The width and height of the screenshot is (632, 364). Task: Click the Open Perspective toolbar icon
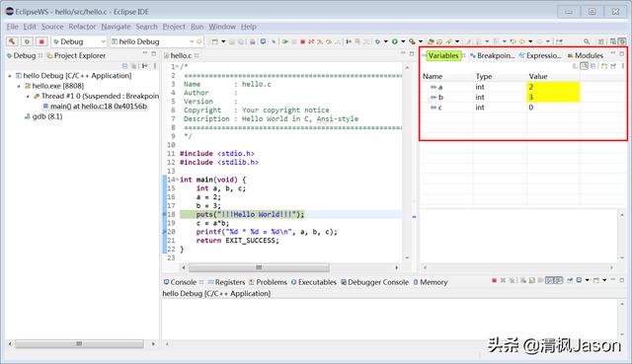coord(601,41)
